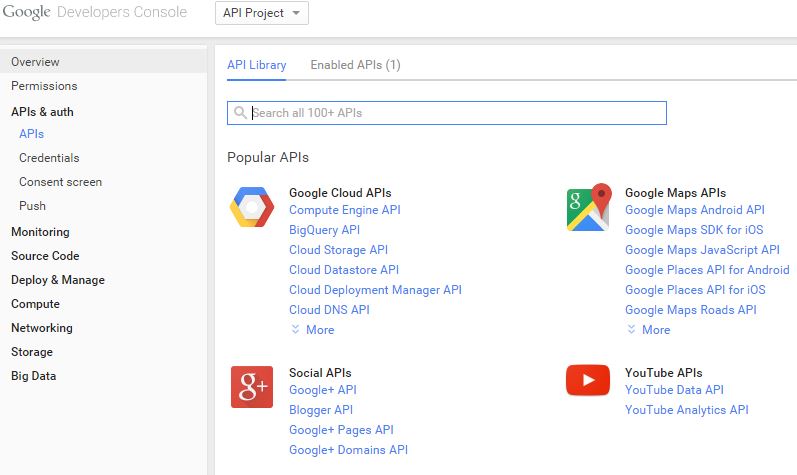Select Overview in the sidebar
The width and height of the screenshot is (797, 475).
(103, 61)
